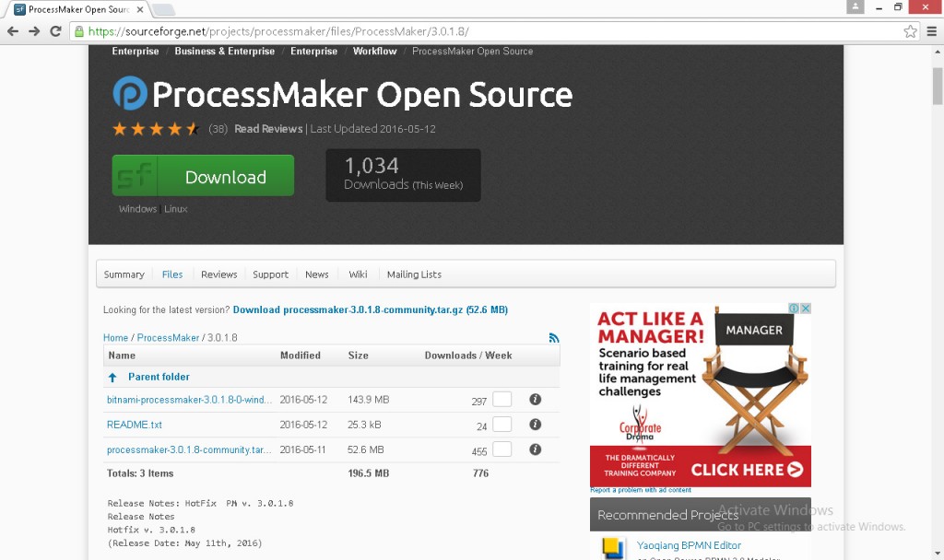Show info for processmaker community tarball
This screenshot has height=560, width=944.
click(x=535, y=449)
